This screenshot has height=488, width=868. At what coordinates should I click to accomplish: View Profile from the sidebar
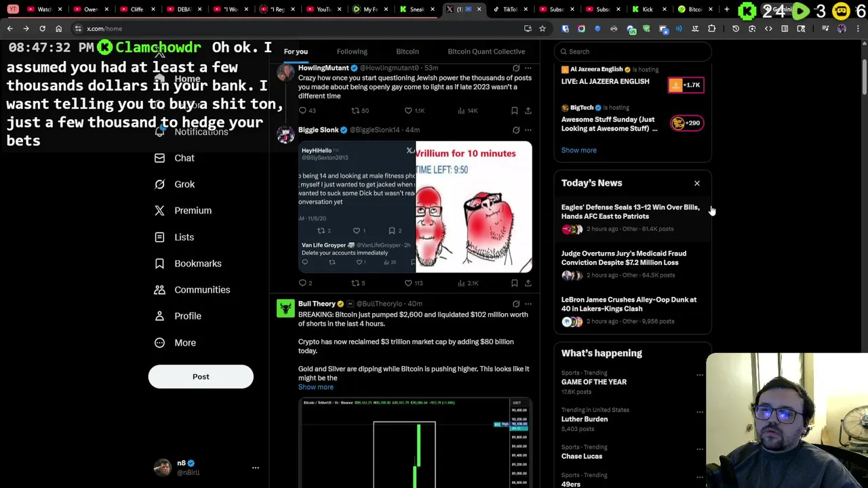[x=177, y=316]
